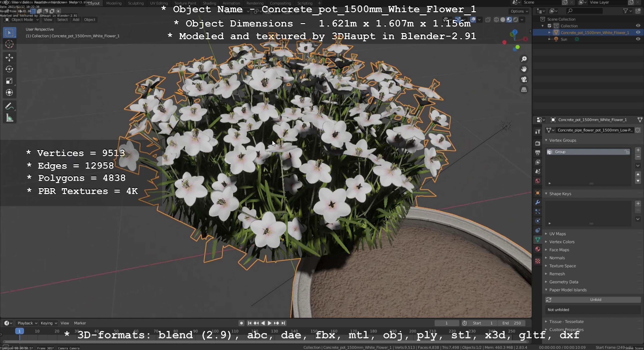Switch perspective/orthographic with grid gizmo

(524, 90)
